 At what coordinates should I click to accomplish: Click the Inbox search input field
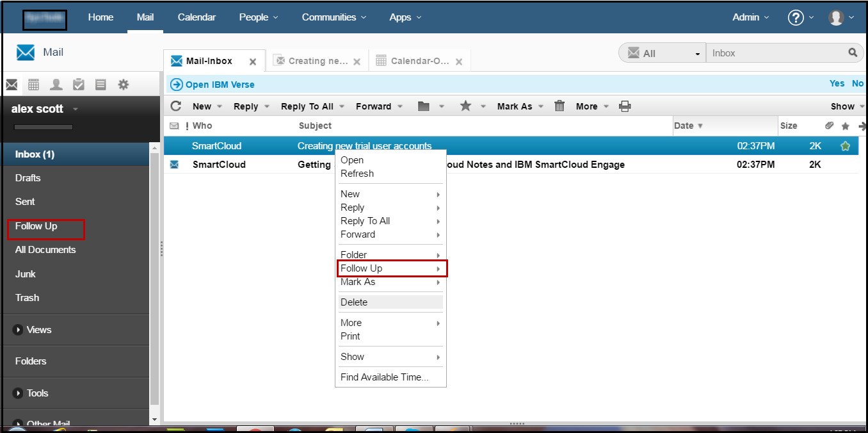point(776,53)
